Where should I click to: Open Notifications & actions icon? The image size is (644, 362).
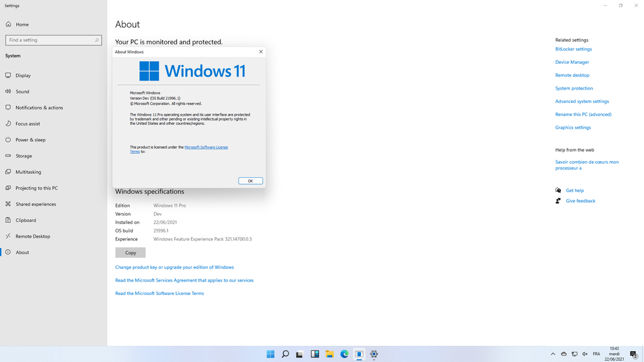[8, 107]
